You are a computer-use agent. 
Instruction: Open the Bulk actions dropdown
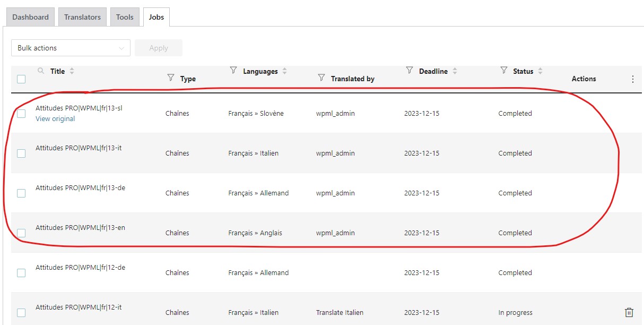[71, 48]
